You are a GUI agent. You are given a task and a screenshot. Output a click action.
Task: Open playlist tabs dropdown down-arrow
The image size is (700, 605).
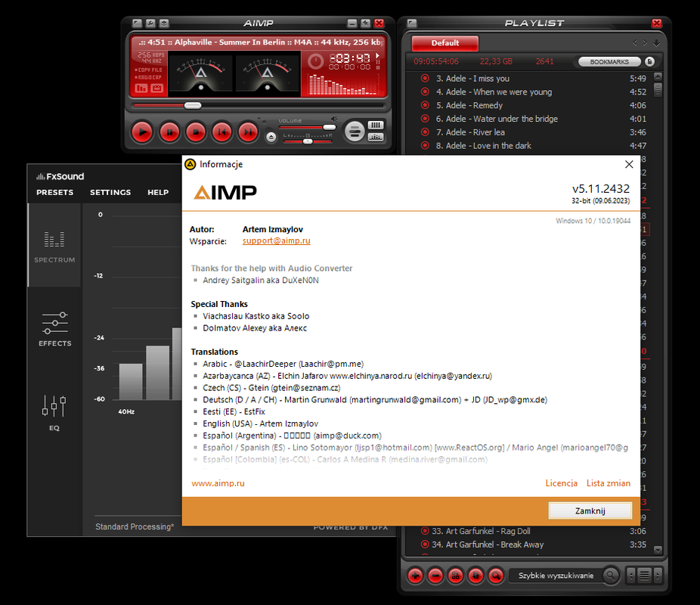coord(656,43)
